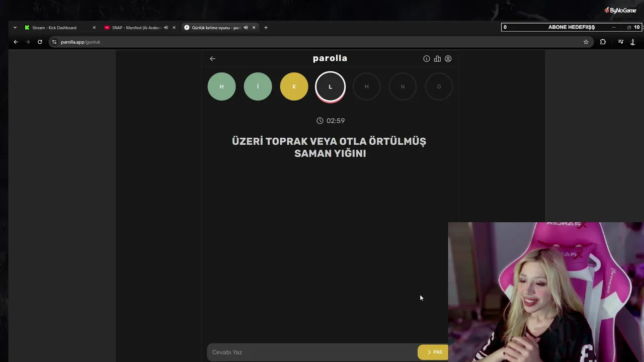
Task: Mute audio on SNAP - Manifest tab
Action: tap(166, 28)
